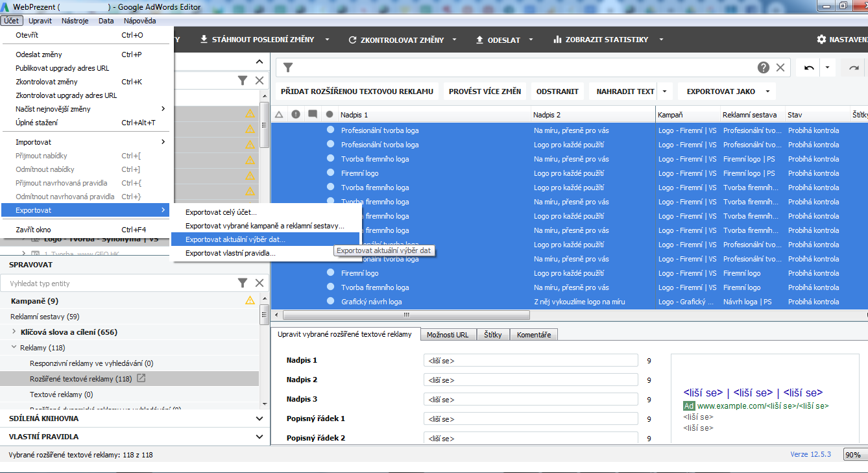Sort by status dot column header

pos(330,115)
